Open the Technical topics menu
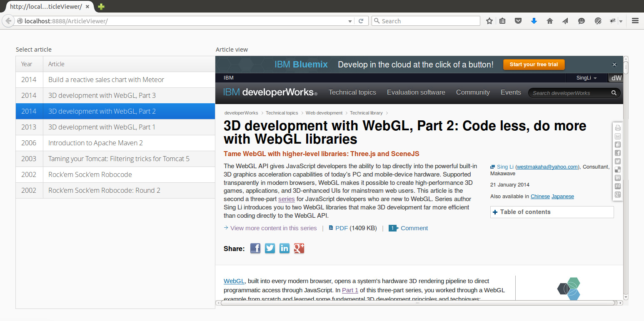Image resolution: width=644 pixels, height=321 pixels. tap(352, 92)
